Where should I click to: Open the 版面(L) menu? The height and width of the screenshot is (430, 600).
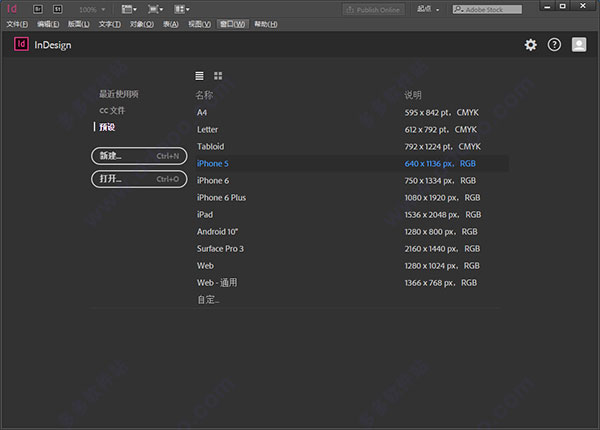78,24
